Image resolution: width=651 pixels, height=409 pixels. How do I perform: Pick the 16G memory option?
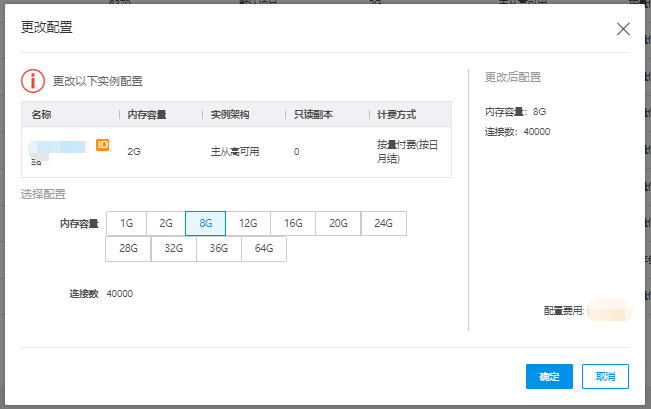(x=293, y=224)
